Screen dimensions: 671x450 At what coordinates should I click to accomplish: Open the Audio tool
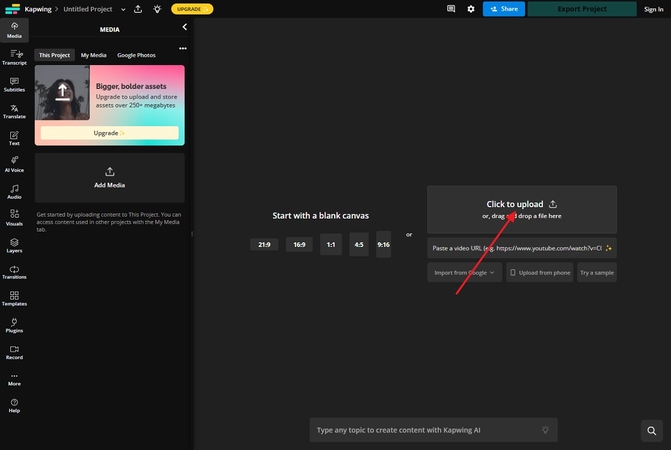14,192
